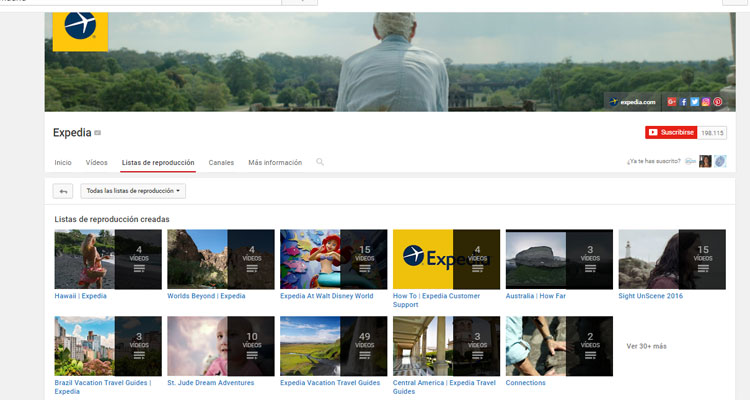Click the playlist icon on Disney World overlay
This screenshot has width=750, height=400.
click(x=365, y=268)
